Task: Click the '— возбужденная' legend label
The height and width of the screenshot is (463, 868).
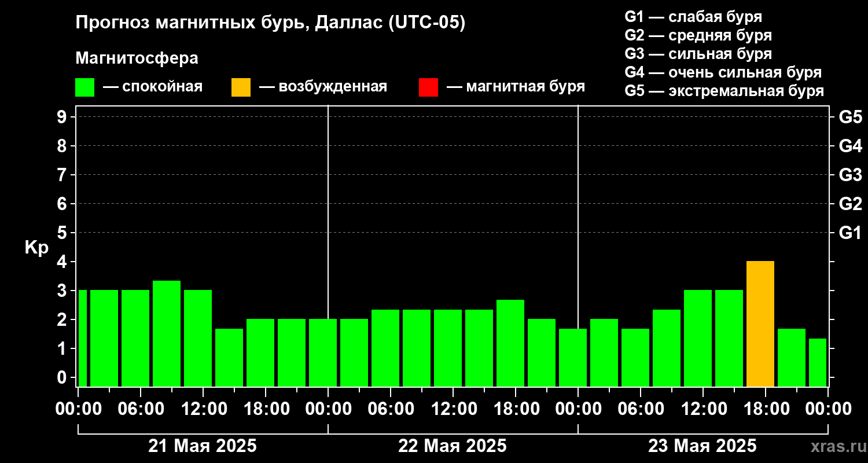Action: 323,87
